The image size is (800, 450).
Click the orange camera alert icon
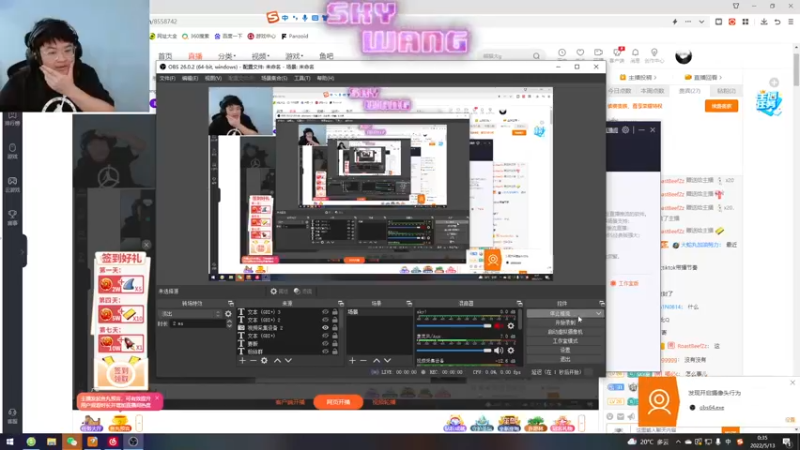coord(659,402)
